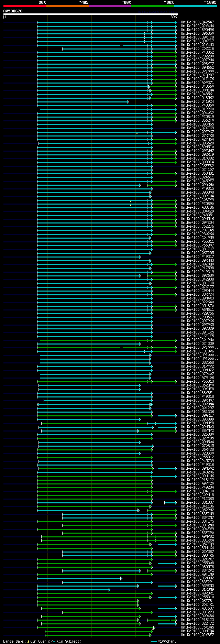Pick the UniRef100_B9H5I0 entry
The width and height of the screenshot is (220, 644).
pyautogui.click(x=197, y=147)
